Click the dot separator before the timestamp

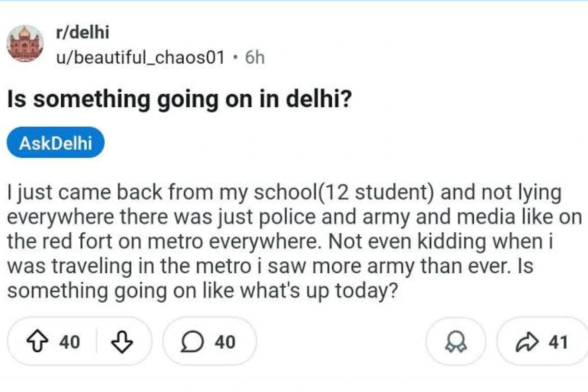pyautogui.click(x=236, y=58)
